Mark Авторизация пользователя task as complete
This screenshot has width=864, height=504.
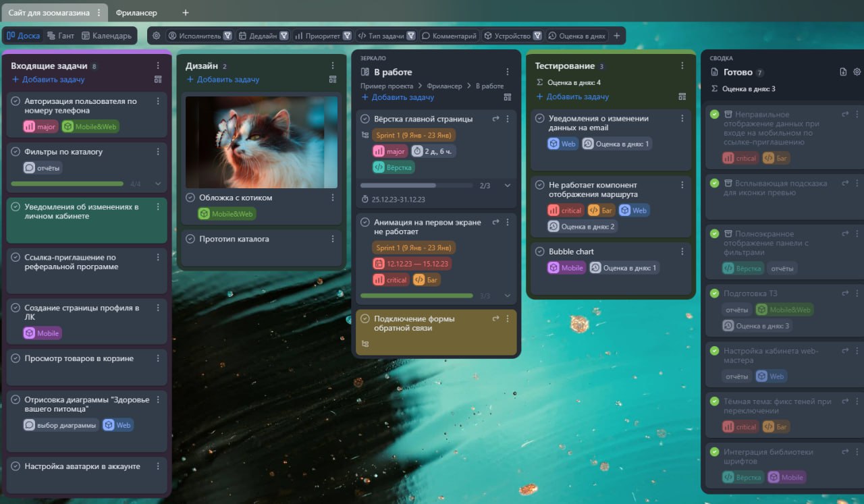click(x=16, y=101)
